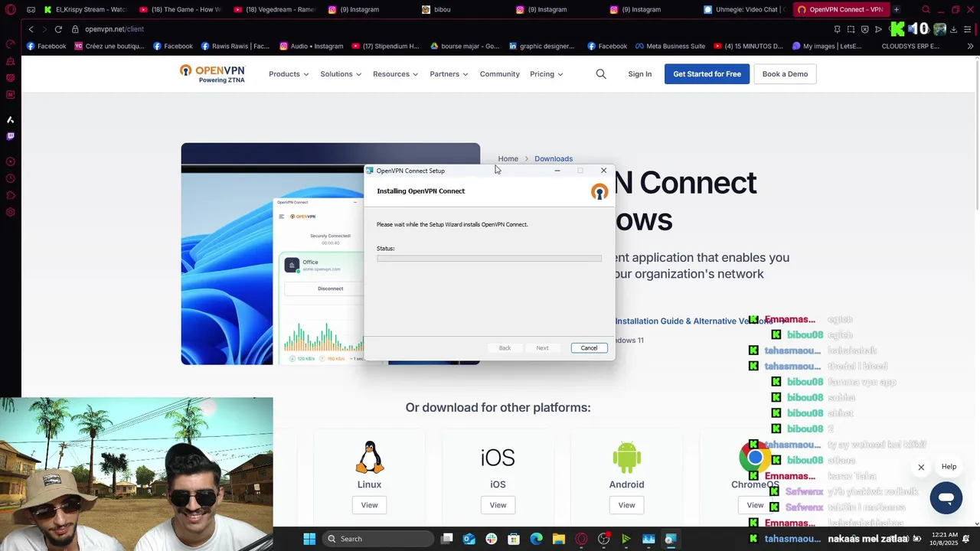Switch to the Vegedream YouTube tab
Screen dimensions: 980x551
pos(276,10)
